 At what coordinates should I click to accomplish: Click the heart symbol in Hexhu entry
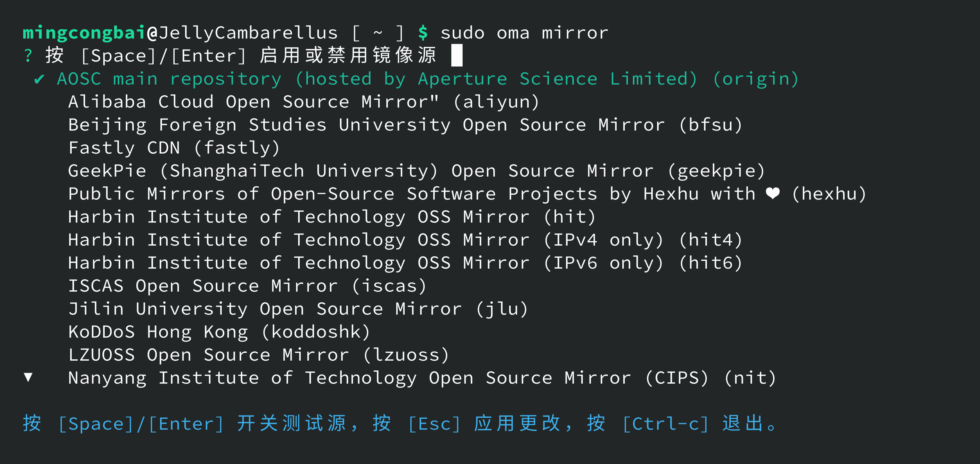pyautogui.click(x=773, y=194)
